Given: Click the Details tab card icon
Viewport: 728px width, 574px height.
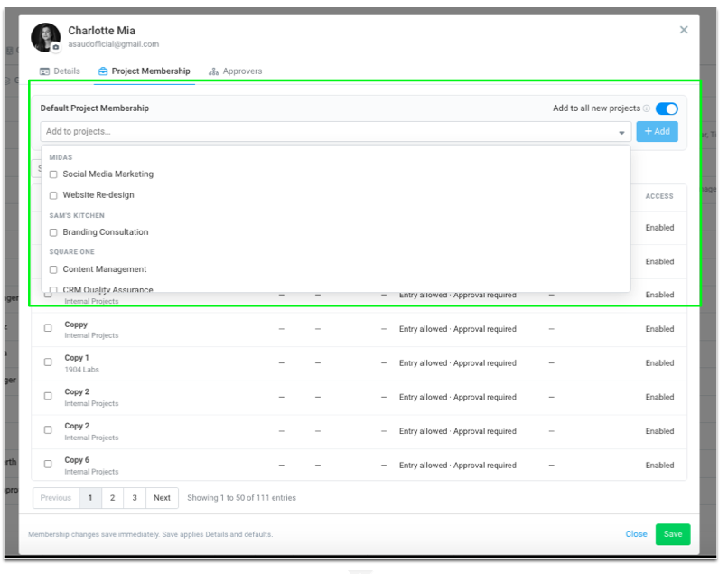Looking at the screenshot, I should click(x=44, y=71).
